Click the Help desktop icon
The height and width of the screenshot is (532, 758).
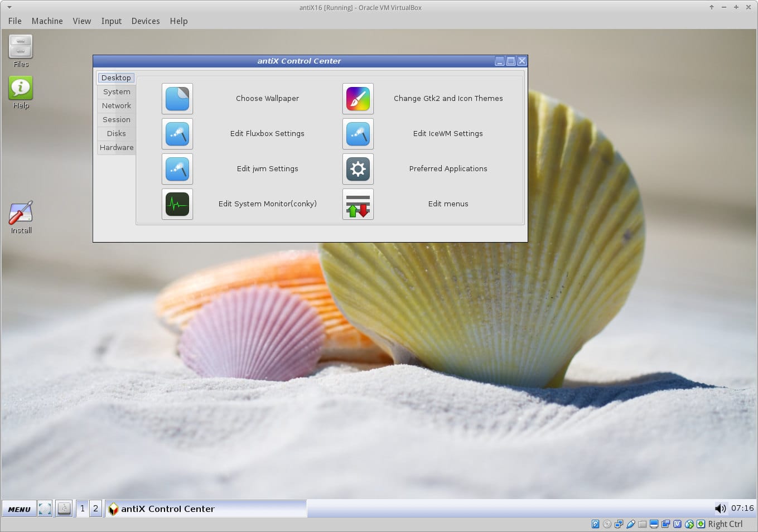point(21,89)
